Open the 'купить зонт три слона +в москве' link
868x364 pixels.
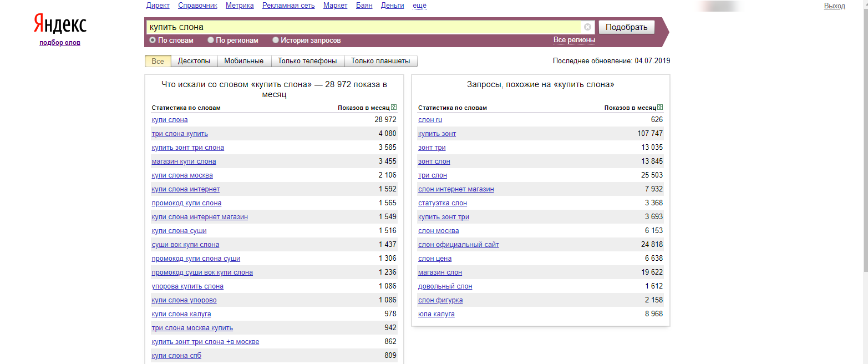pyautogui.click(x=205, y=342)
